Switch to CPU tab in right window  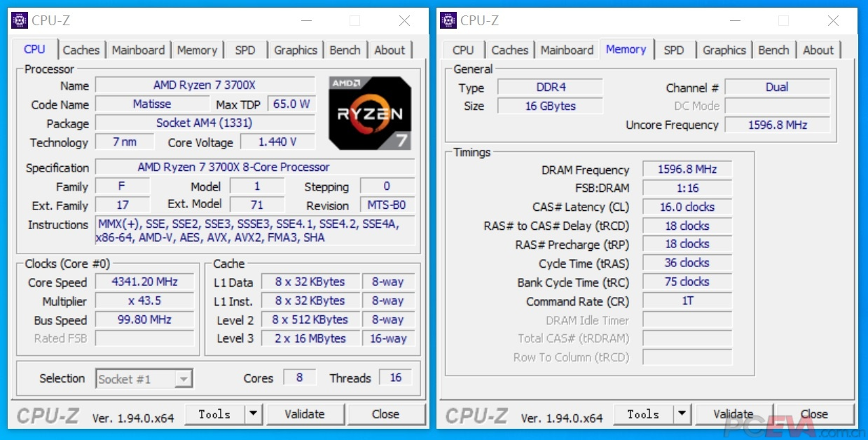coord(463,50)
